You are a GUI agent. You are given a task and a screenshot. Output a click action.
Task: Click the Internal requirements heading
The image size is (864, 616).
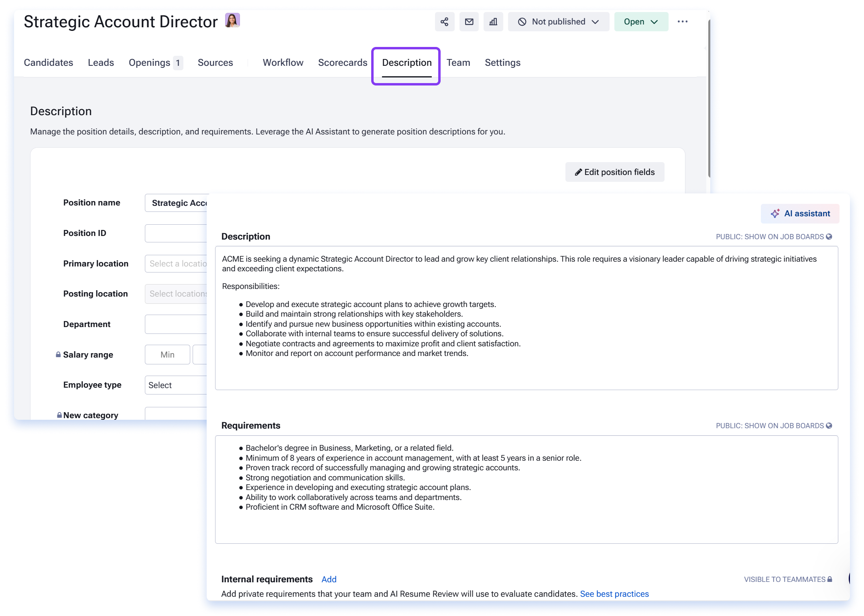[267, 579]
